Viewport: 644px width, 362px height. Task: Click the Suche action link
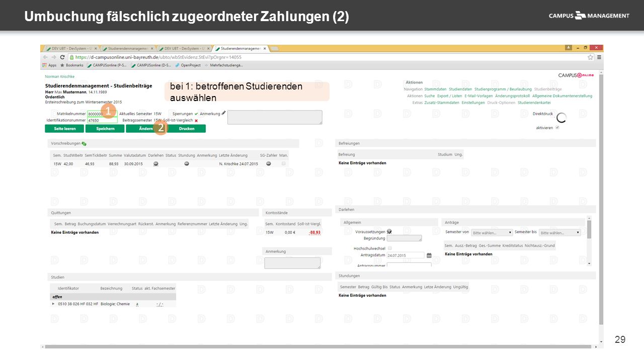(429, 96)
